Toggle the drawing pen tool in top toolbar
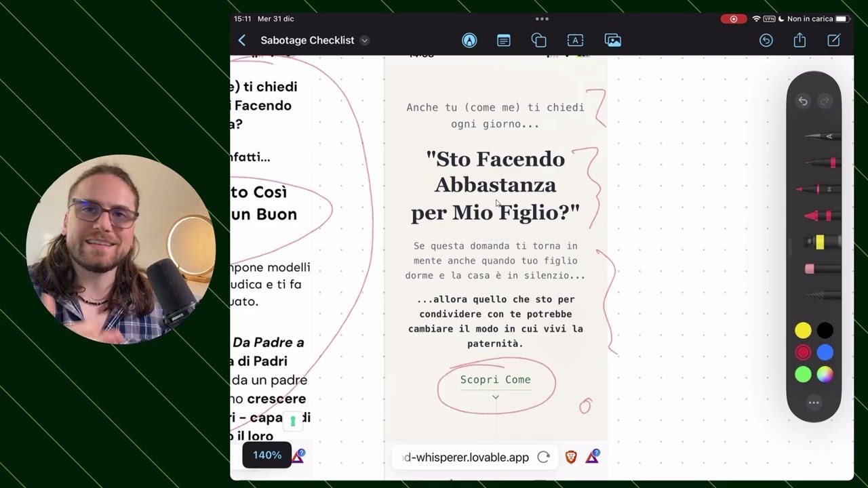The image size is (868, 488). pos(469,41)
